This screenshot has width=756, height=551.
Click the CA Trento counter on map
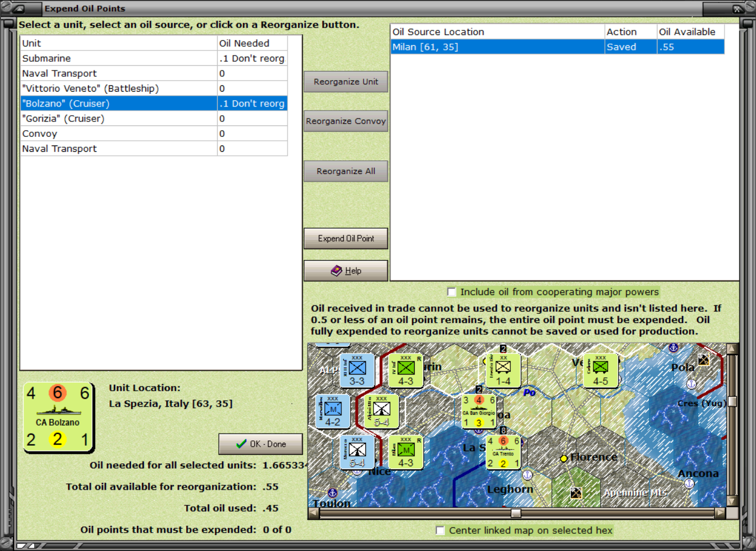coord(503,452)
